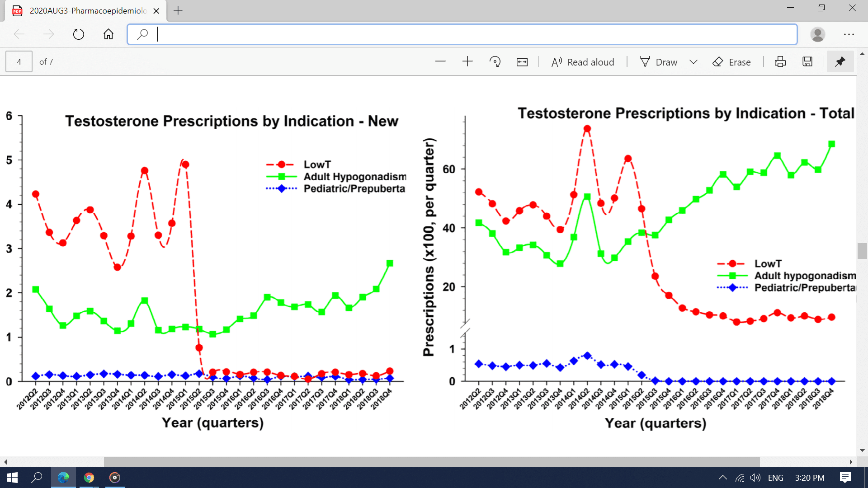This screenshot has width=868, height=488.
Task: Close the 2020AUG3-Pharmacoepidemiology tab
Action: point(156,11)
